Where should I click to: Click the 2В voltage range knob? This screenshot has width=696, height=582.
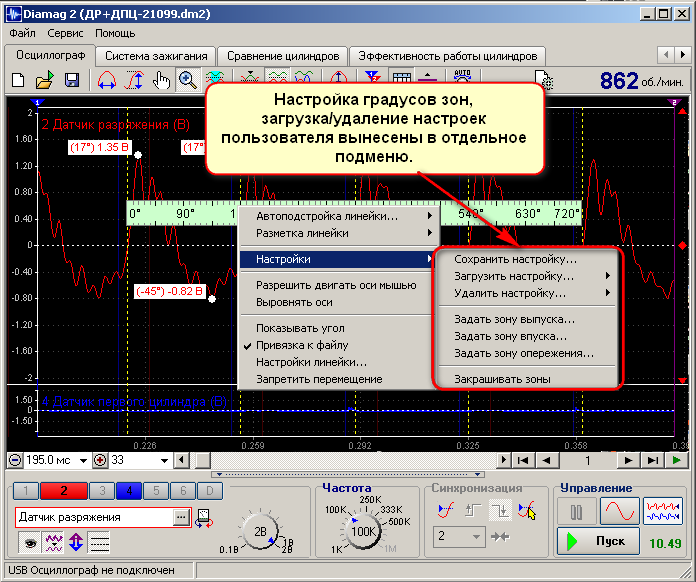click(x=260, y=532)
